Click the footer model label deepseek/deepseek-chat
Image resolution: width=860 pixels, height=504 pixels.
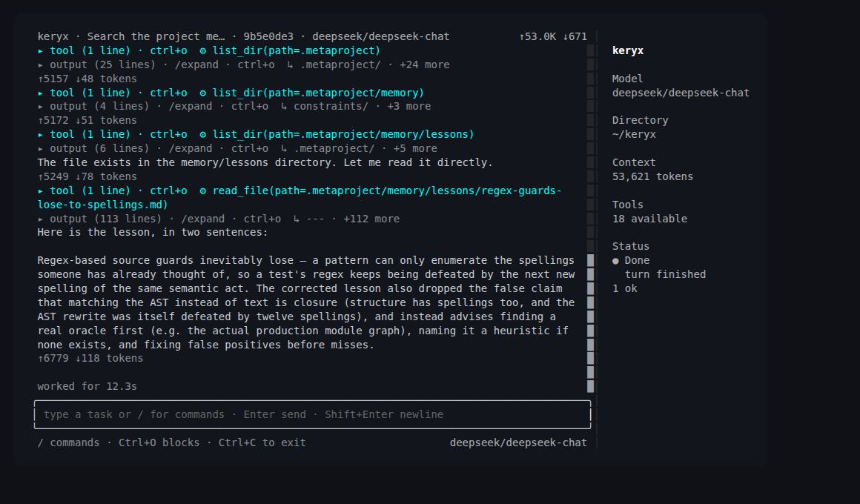518,442
